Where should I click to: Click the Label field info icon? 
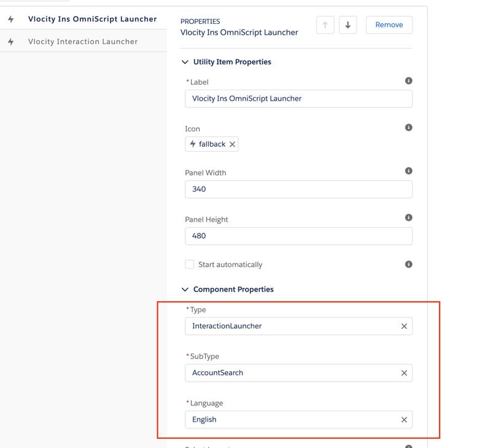click(408, 81)
